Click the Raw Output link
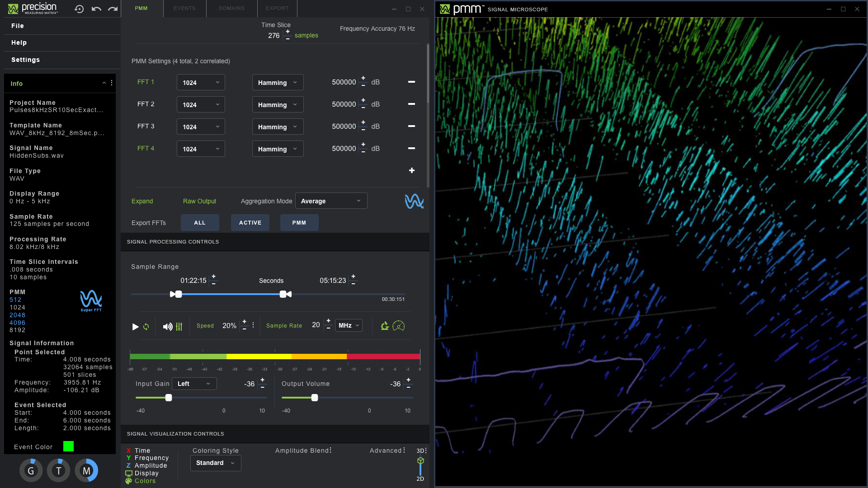The image size is (868, 488). pos(199,201)
